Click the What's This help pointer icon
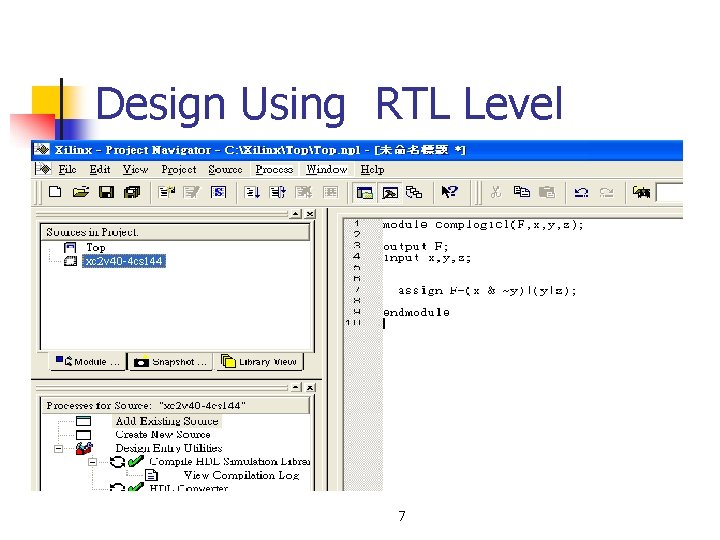The width and height of the screenshot is (720, 540). (449, 192)
